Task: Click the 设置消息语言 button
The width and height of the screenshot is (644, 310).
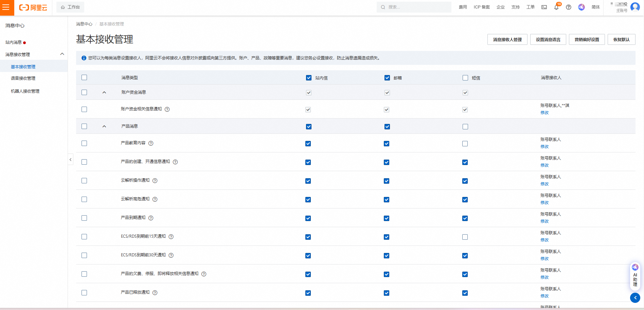Action: coord(548,39)
